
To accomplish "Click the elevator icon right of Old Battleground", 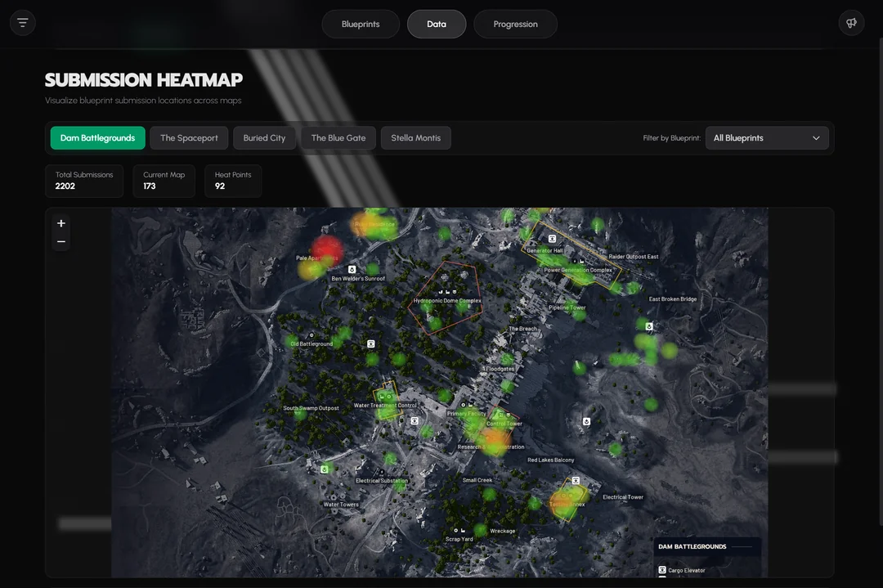I will point(371,344).
